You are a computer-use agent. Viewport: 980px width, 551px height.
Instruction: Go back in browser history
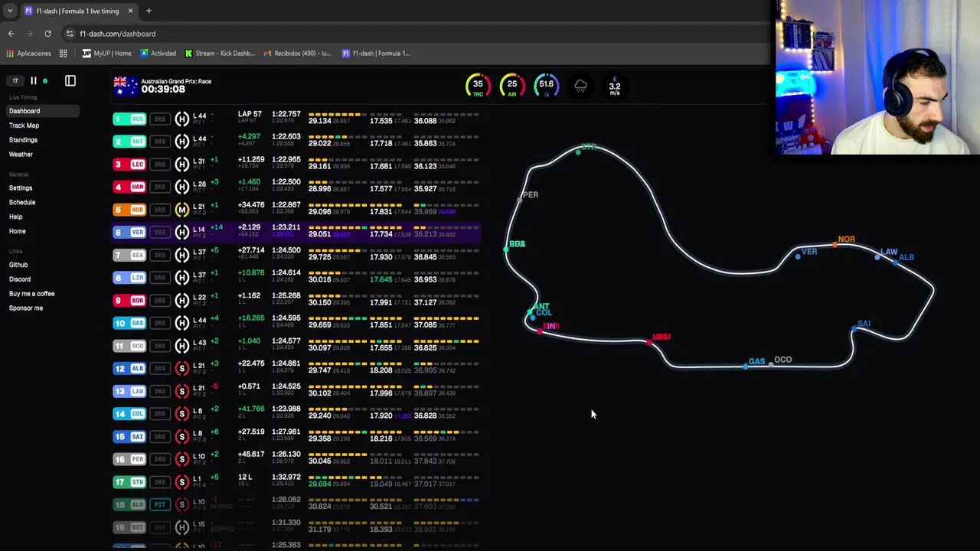coord(11,34)
